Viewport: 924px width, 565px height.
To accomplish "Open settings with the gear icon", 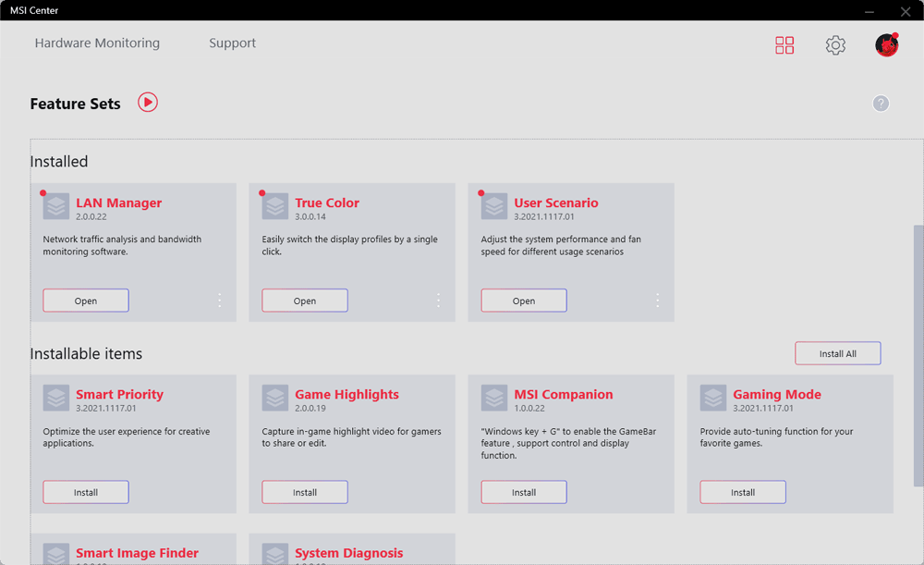I will 835,44.
